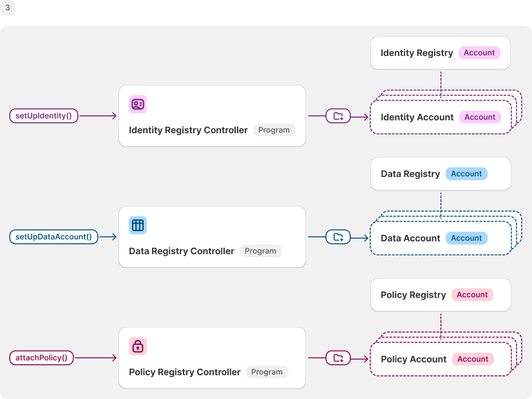This screenshot has width=532, height=399.
Task: Click the Data Registry Controller title
Action: coord(182,251)
